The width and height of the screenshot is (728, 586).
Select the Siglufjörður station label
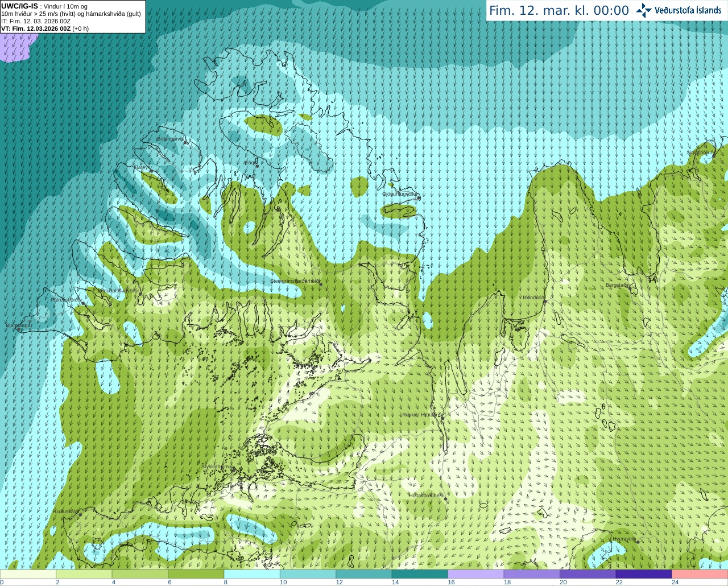[x=700, y=152]
